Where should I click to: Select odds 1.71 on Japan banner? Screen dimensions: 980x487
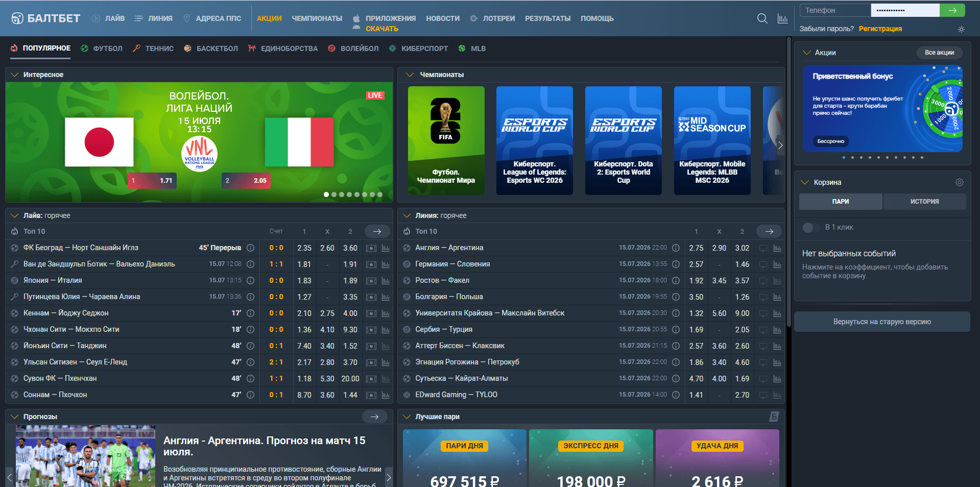[152, 181]
